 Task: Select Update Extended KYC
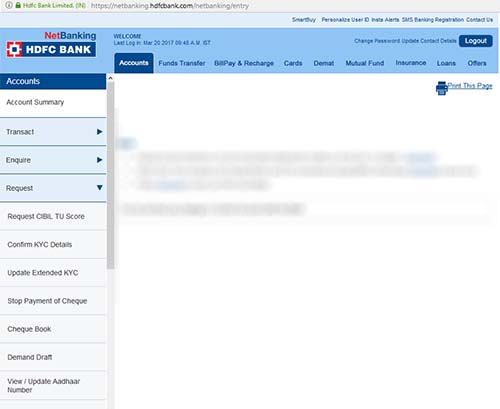[53, 273]
